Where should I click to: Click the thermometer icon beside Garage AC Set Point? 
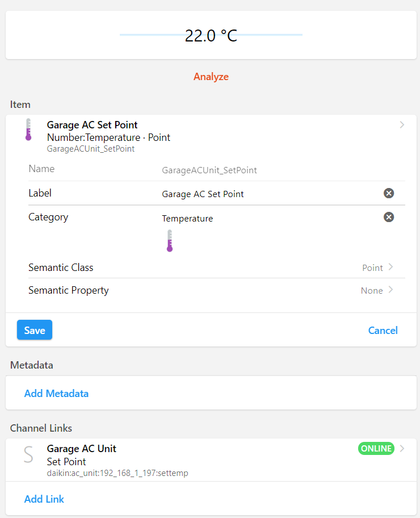coord(28,129)
